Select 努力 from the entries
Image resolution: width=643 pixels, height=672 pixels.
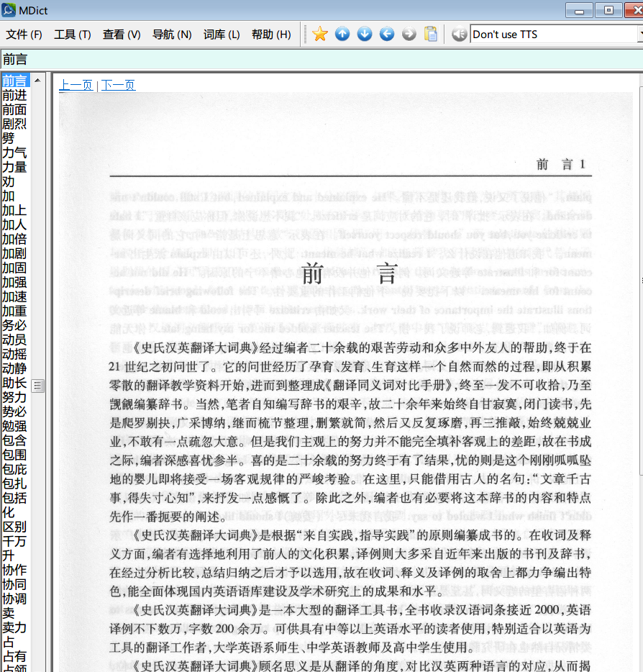point(14,397)
